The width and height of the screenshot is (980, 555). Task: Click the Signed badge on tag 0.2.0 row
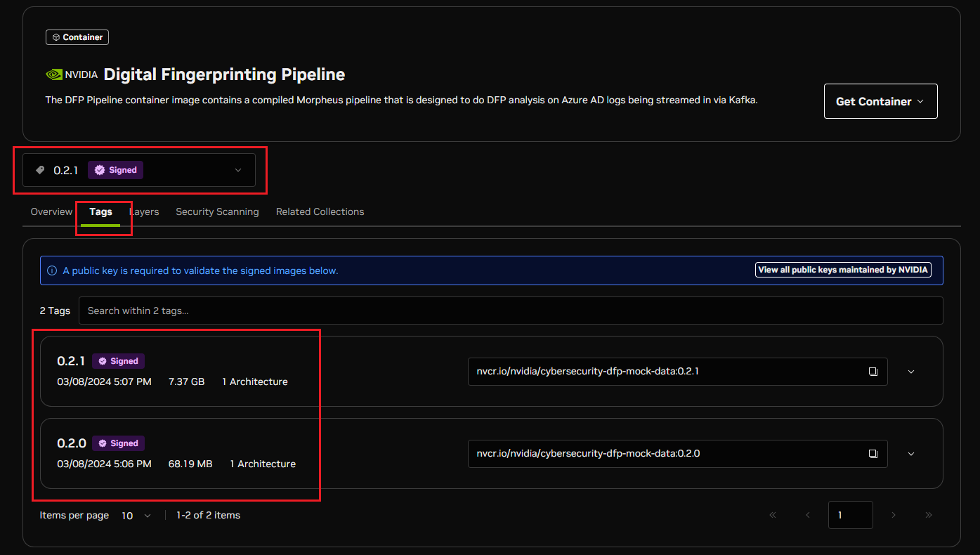click(x=118, y=443)
